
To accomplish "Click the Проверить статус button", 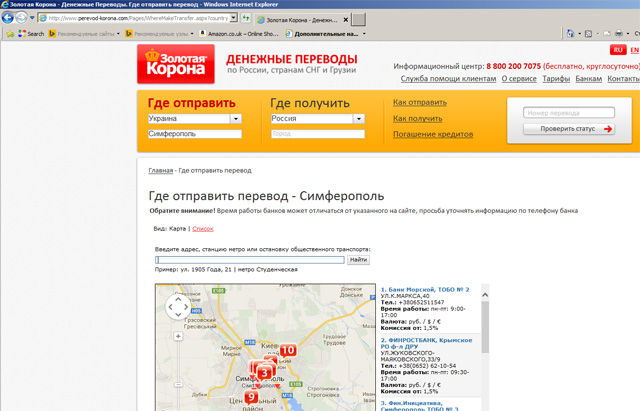I will [x=569, y=129].
